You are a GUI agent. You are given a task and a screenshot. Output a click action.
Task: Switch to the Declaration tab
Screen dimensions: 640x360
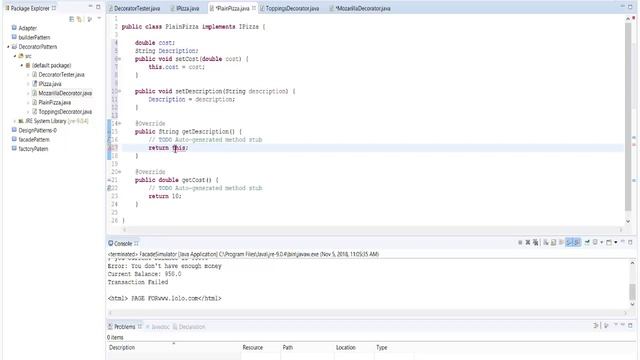[x=189, y=327]
